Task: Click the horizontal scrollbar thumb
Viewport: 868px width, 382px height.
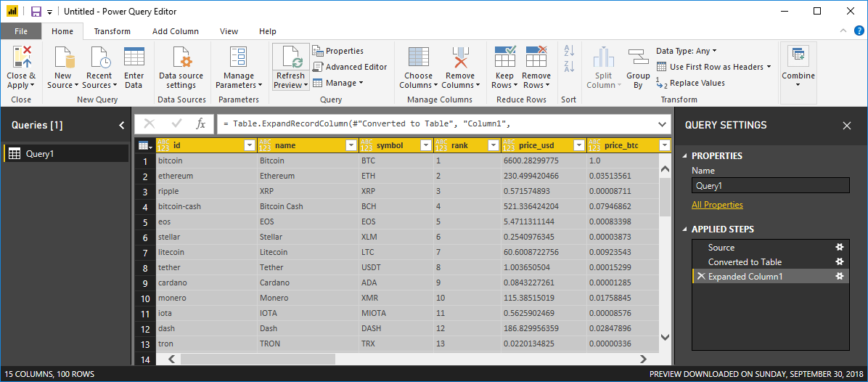Action: (x=258, y=359)
